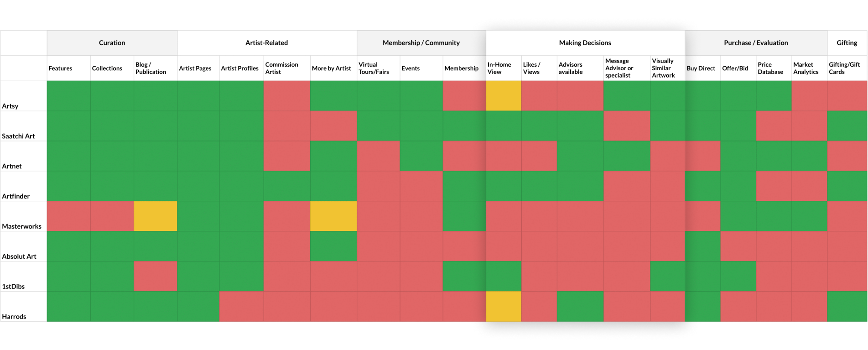868x350 pixels.
Task: Click Saatchi Art's red Message Advisor cell
Action: pos(627,126)
